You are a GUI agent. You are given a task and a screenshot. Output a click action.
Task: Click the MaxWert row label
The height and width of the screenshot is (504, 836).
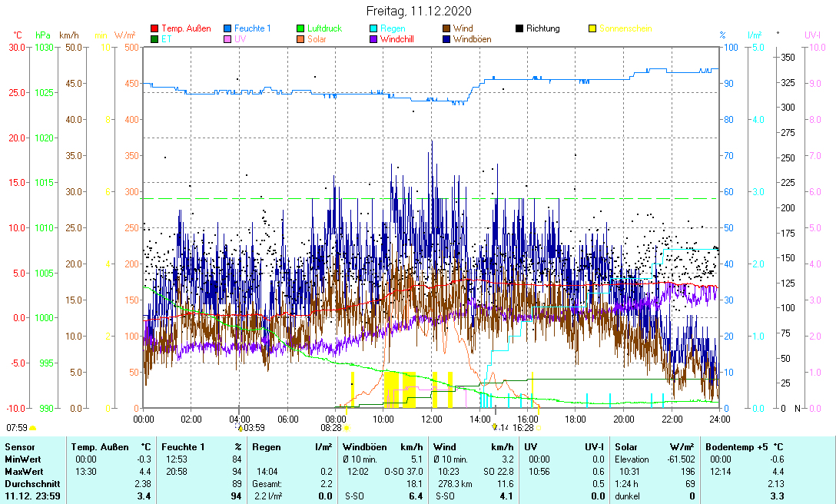tap(23, 472)
